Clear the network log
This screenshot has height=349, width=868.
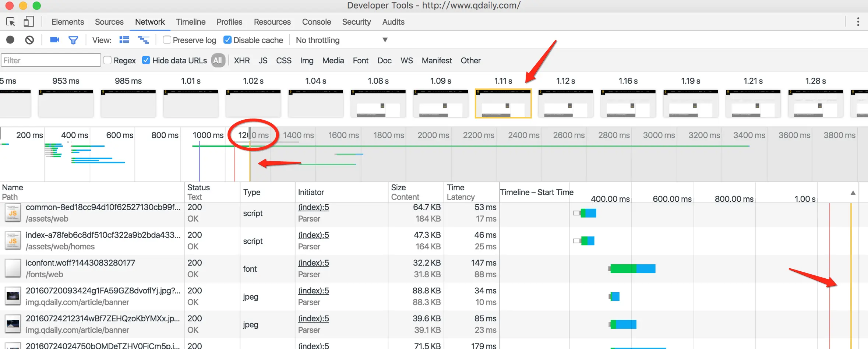point(29,40)
